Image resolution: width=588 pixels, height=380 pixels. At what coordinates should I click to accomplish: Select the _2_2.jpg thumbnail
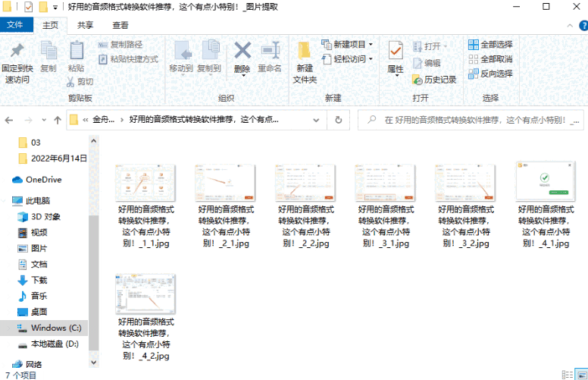coord(305,183)
